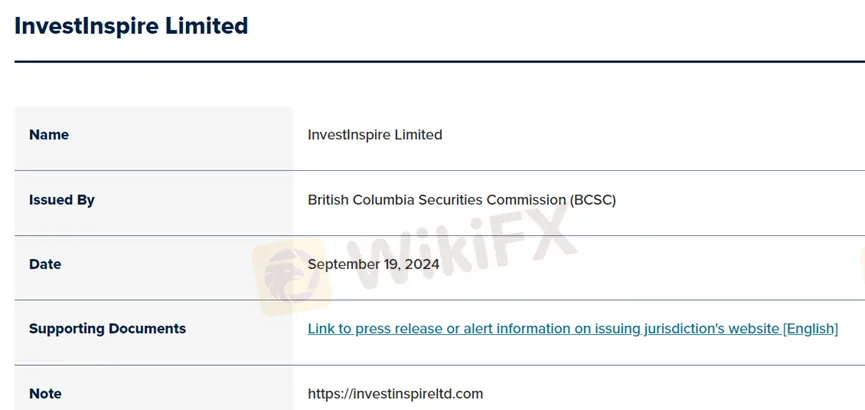This screenshot has width=865, height=410.
Task: Click 'Link to press release' at the link start
Action: coord(369,329)
